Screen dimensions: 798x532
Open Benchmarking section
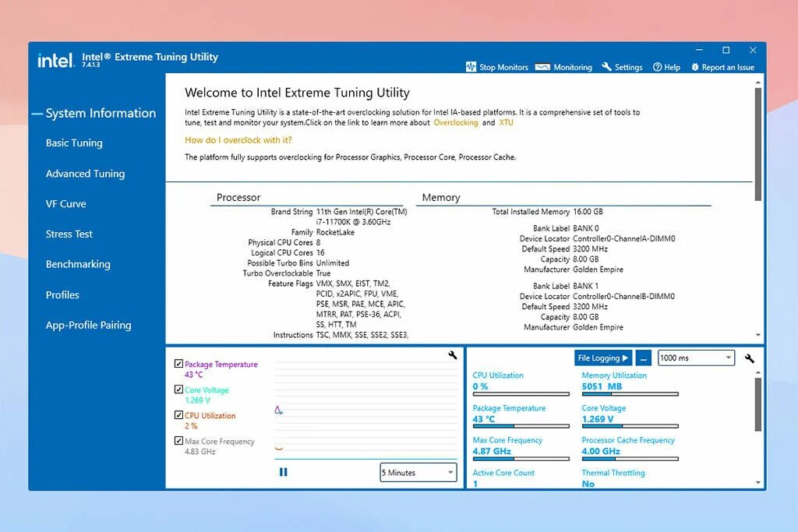[78, 265]
